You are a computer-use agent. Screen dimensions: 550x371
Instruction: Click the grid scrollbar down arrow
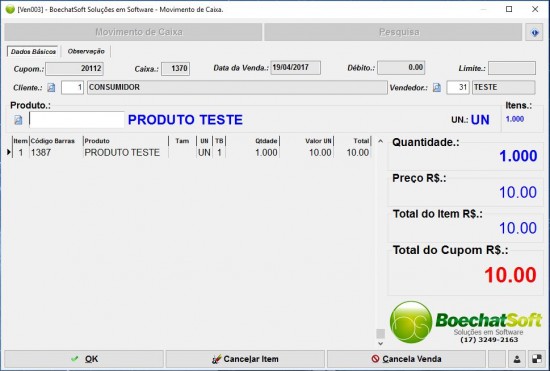click(x=381, y=344)
